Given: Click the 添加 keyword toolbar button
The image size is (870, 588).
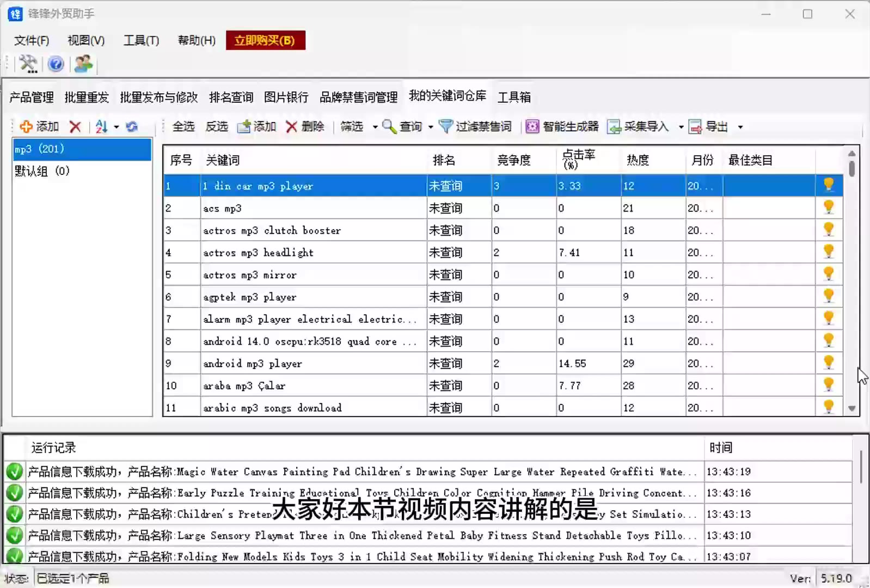Looking at the screenshot, I should [x=257, y=127].
